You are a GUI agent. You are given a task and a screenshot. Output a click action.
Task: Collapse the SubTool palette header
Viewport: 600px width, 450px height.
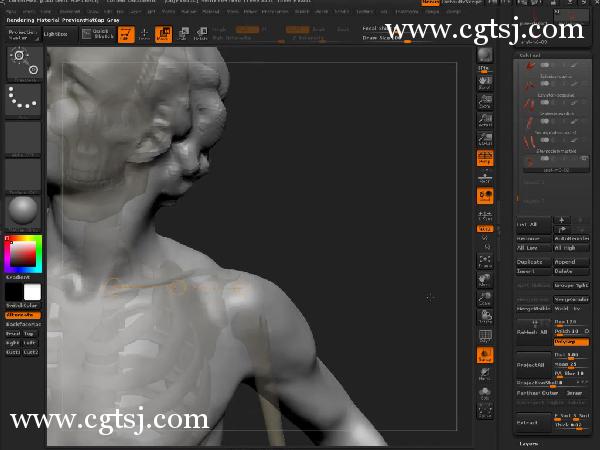pos(530,55)
